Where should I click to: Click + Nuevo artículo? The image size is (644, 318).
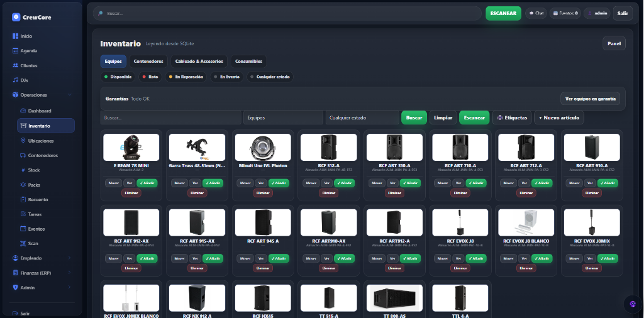tap(559, 118)
